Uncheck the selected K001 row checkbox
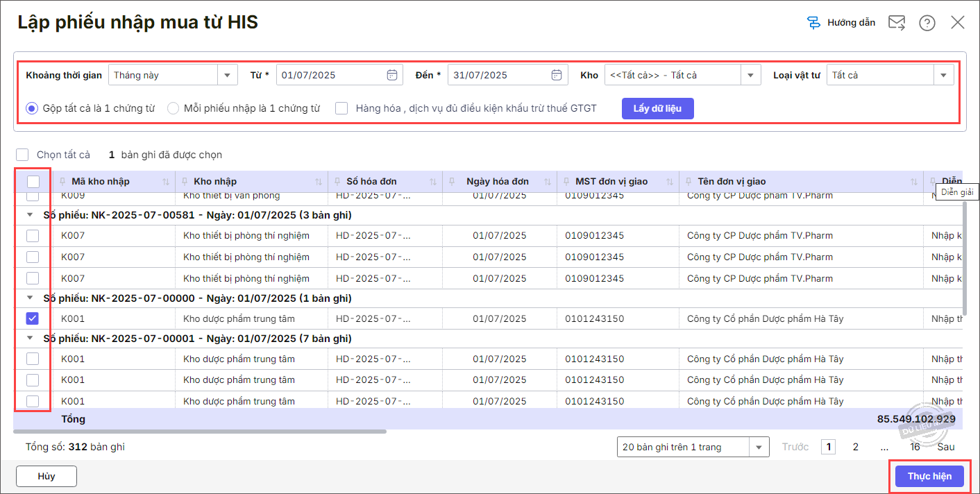 [33, 319]
